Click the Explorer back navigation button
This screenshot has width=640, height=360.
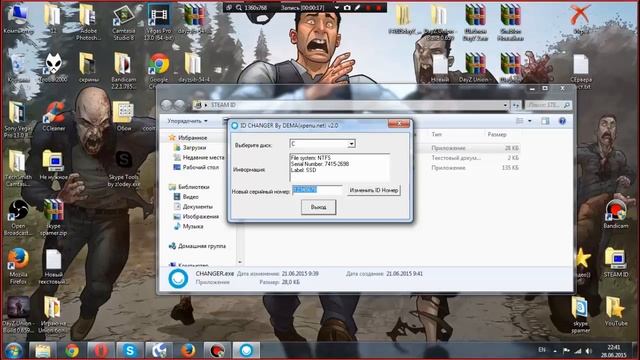[x=166, y=105]
